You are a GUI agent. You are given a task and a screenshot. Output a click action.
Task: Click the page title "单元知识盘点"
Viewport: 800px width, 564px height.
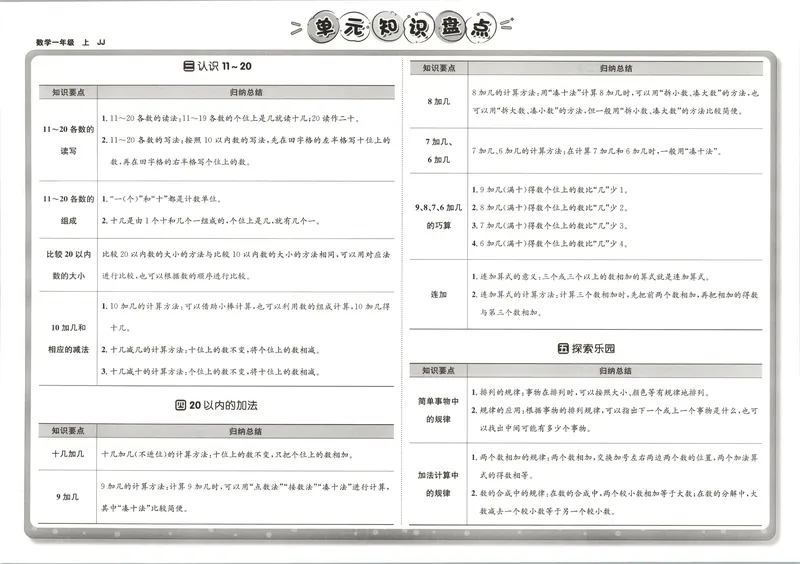402,27
